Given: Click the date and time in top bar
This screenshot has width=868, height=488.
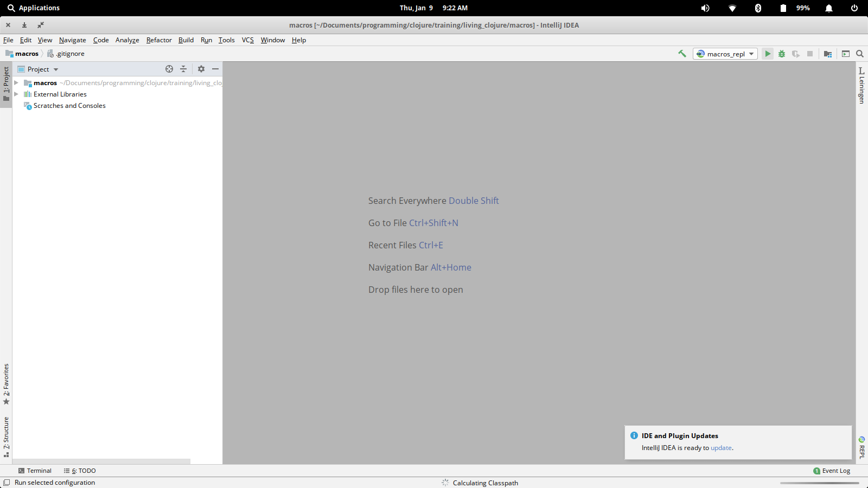Looking at the screenshot, I should click(433, 8).
